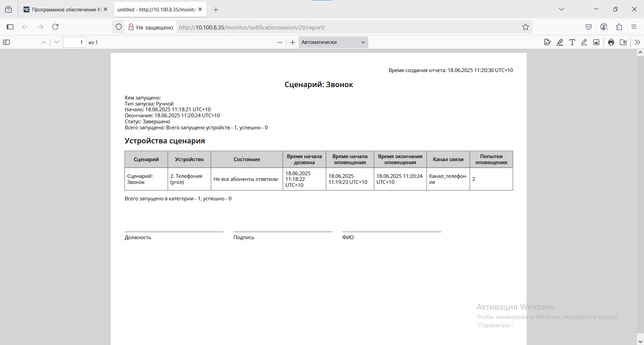Click the Тип запуска: Ручной line
This screenshot has width=644, height=345.
click(149, 104)
